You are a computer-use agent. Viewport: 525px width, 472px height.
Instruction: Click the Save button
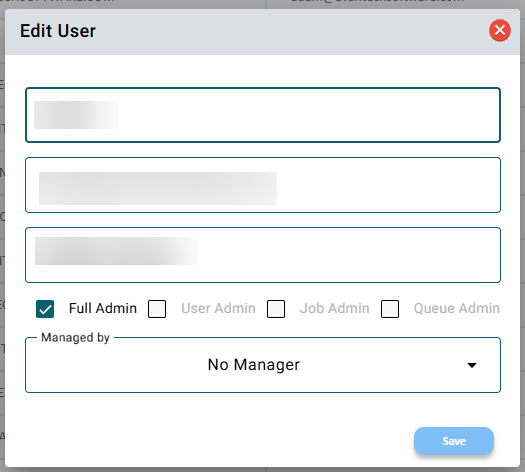point(454,441)
